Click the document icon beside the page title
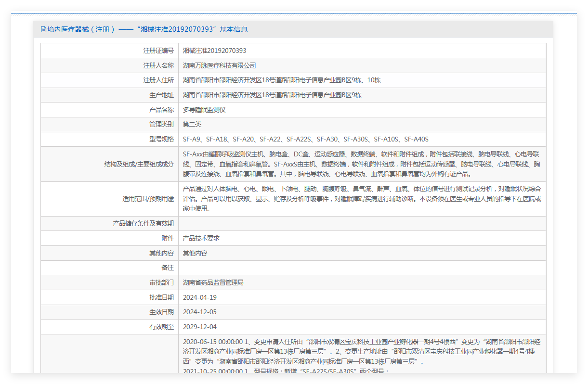The width and height of the screenshot is (588, 384). 44,29
